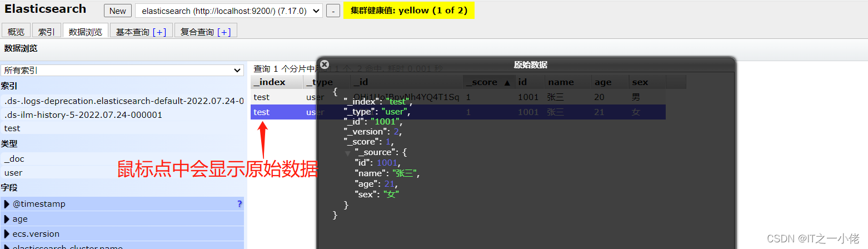Switch to the 索引 indices tab
Image resolution: width=868 pixels, height=249 pixels.
pos(47,32)
